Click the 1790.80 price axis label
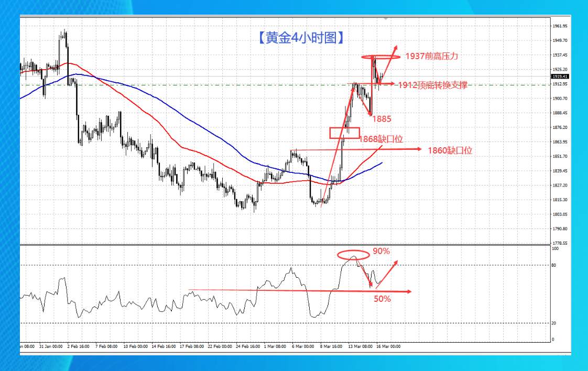588x371 pixels. coord(560,229)
